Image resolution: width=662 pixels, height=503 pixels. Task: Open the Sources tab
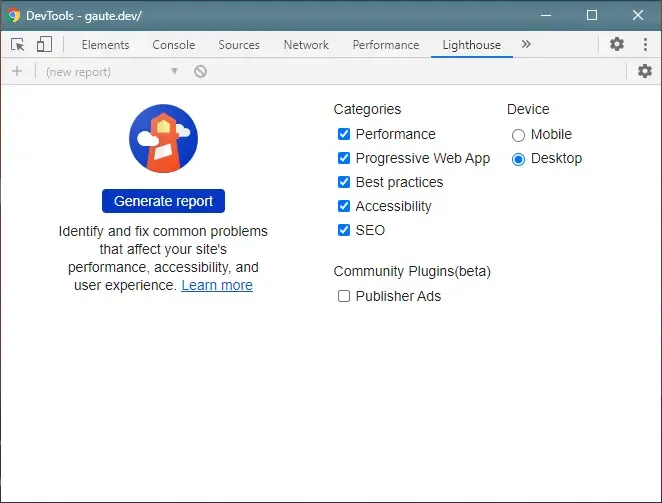(x=239, y=45)
